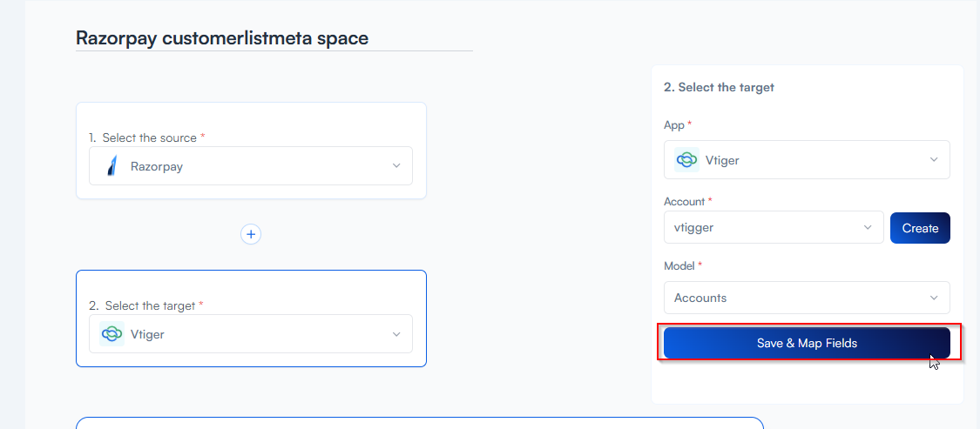Open the App dropdown arrow in side panel
Viewport: 980px width, 429px height.
[934, 160]
